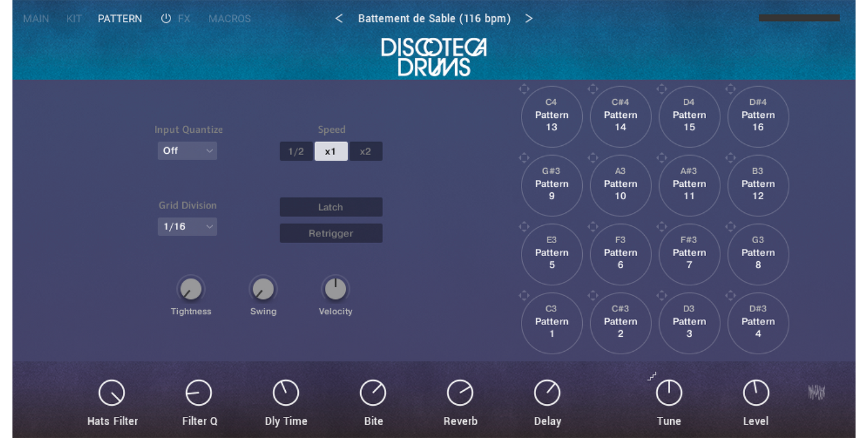Enable the Retrigger button

pos(331,233)
